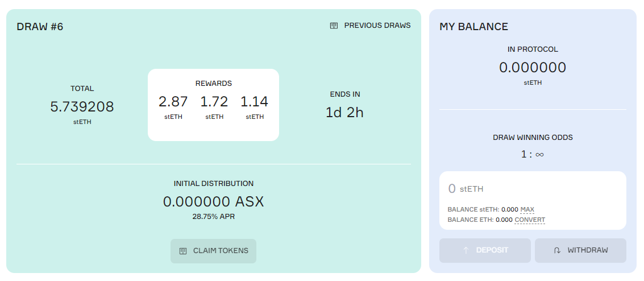This screenshot has width=644, height=281.
Task: Click MAX to fill stETH balance
Action: (527, 209)
